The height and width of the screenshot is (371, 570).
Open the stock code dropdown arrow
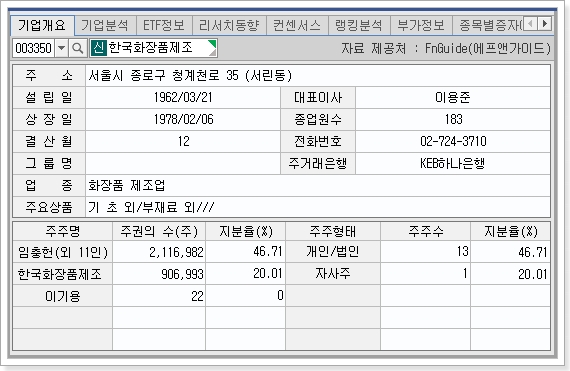62,48
